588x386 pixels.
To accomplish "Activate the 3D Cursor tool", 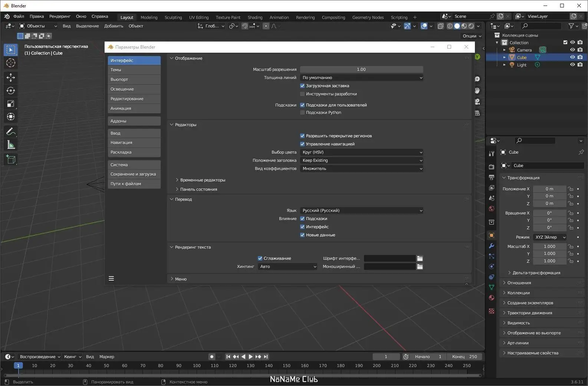I will click(11, 63).
